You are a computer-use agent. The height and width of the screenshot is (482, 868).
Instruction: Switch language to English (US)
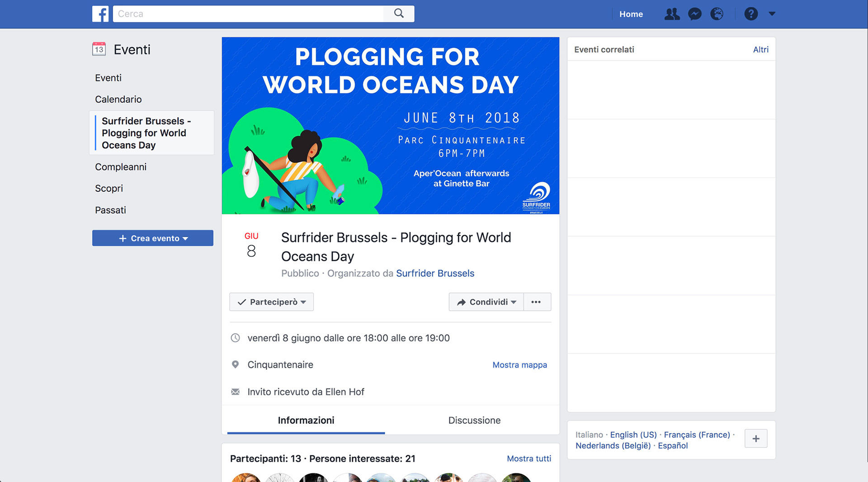click(x=633, y=435)
